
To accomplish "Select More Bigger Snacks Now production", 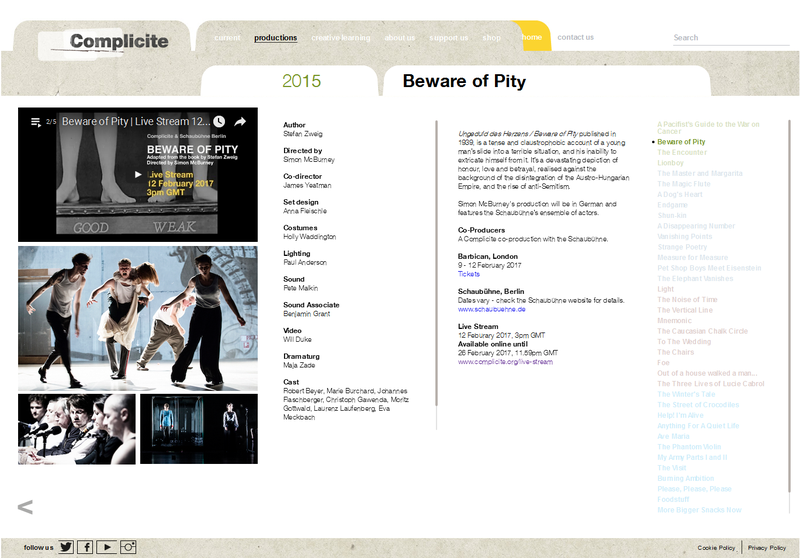I will 699,510.
